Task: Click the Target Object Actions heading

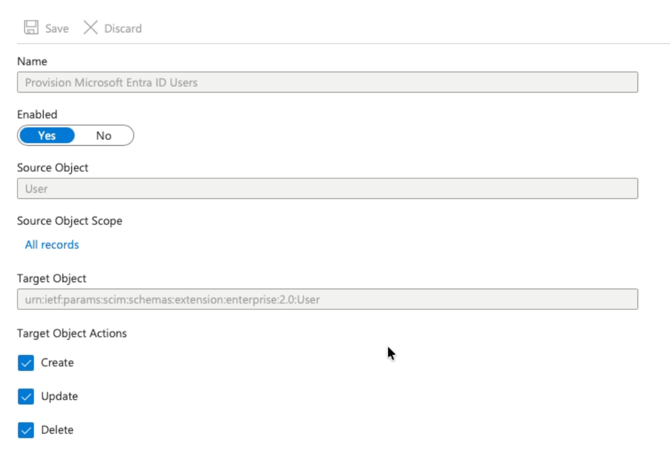Action: point(72,333)
